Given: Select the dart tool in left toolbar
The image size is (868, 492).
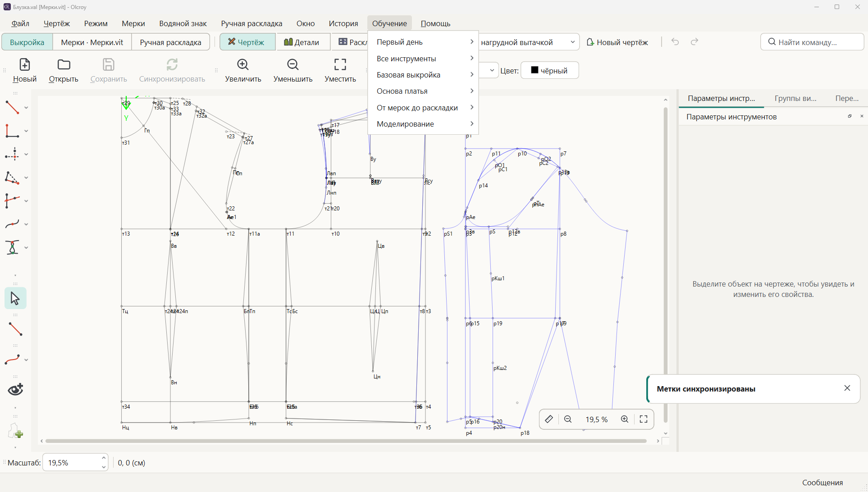Looking at the screenshot, I should (12, 247).
